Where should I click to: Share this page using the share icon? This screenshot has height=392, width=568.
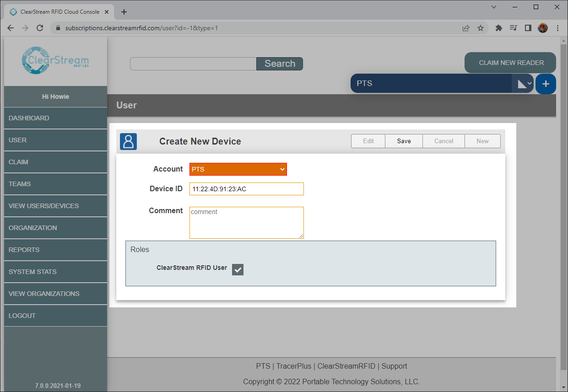(466, 28)
